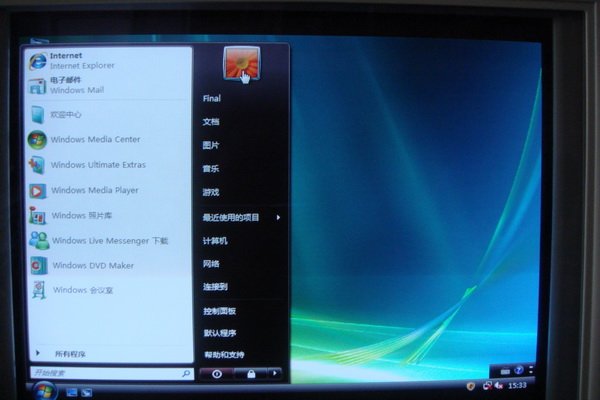The height and width of the screenshot is (400, 600).
Task: Lock the computer with padlock button
Action: coord(251,374)
